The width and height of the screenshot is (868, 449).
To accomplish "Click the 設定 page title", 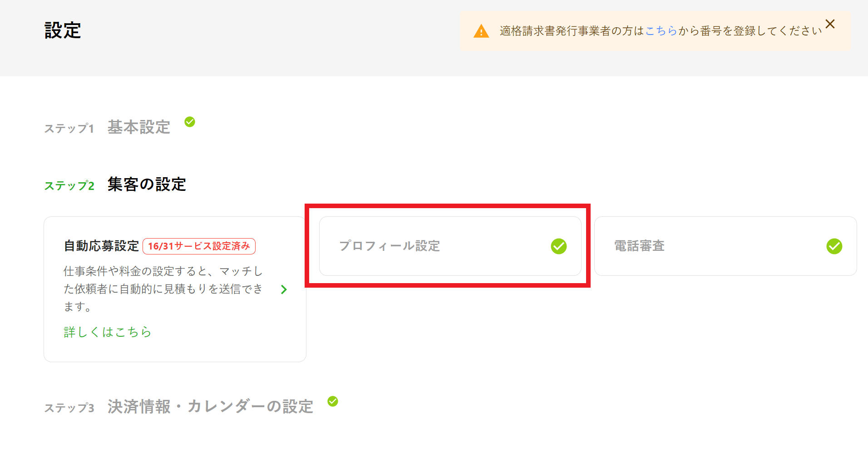I will click(62, 30).
